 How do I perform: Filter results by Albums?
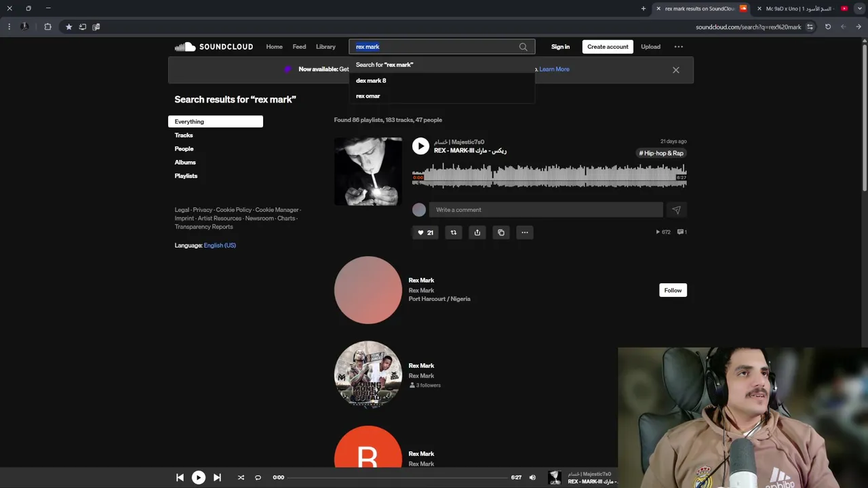click(x=185, y=162)
